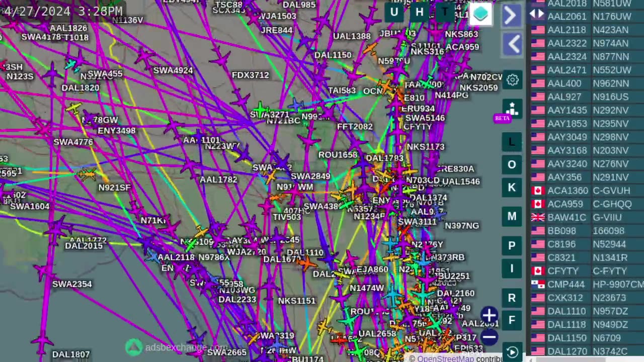The width and height of the screenshot is (644, 362).
Task: Toggle the sidebar width with the double-arrow icon
Action: pyautogui.click(x=537, y=14)
